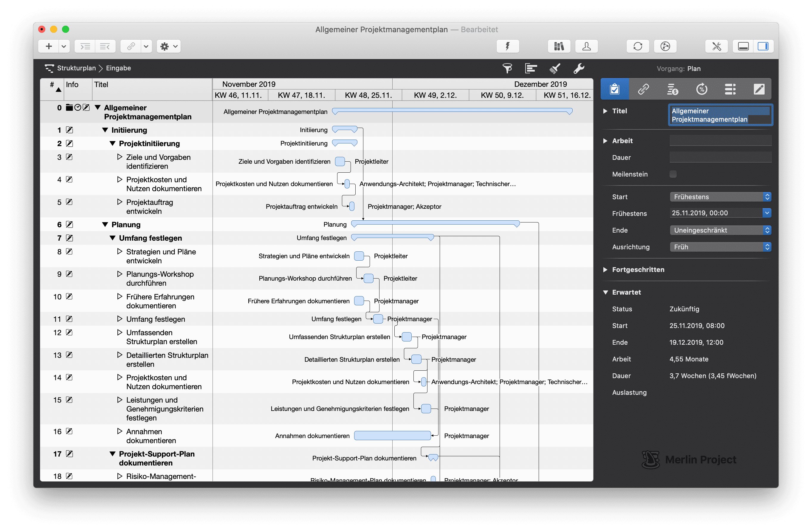This screenshot has width=812, height=532.
Task: Collapse the Planung outline group
Action: coord(105,224)
